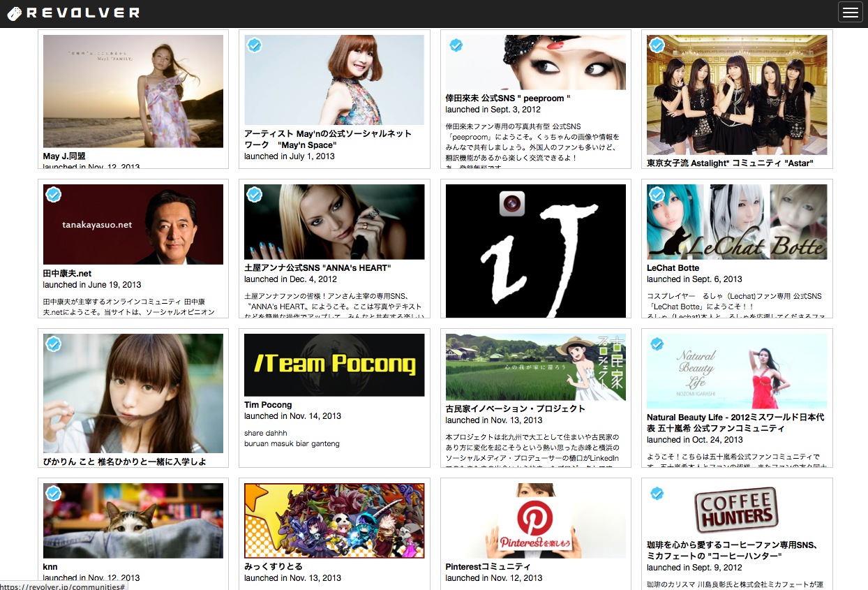Click verified badge on May'n Space card
The image size is (868, 590).
255,45
